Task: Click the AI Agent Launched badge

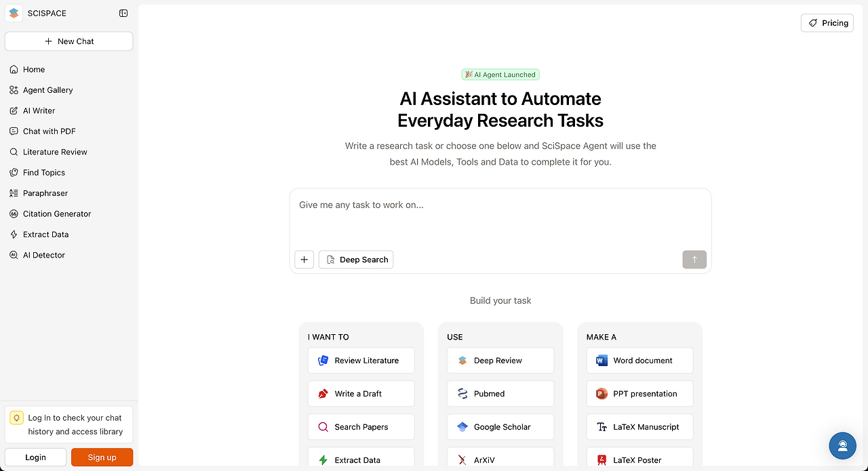Action: tap(500, 75)
